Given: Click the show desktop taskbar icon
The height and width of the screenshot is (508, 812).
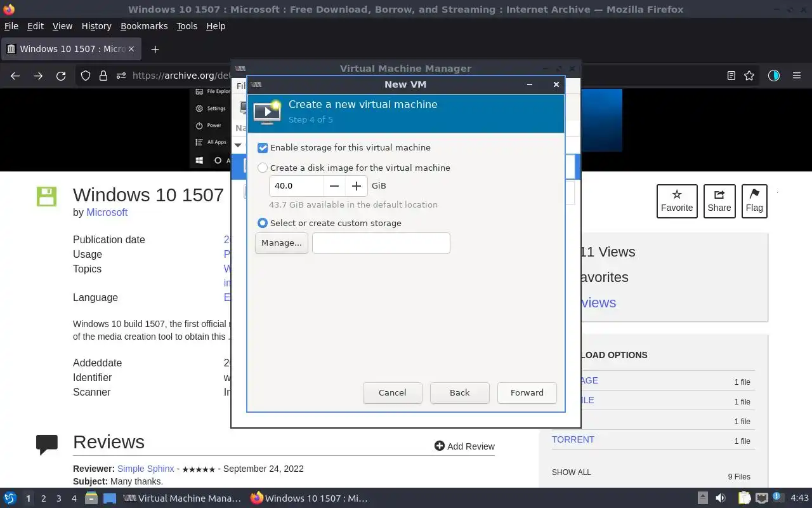Looking at the screenshot, I should click(110, 498).
